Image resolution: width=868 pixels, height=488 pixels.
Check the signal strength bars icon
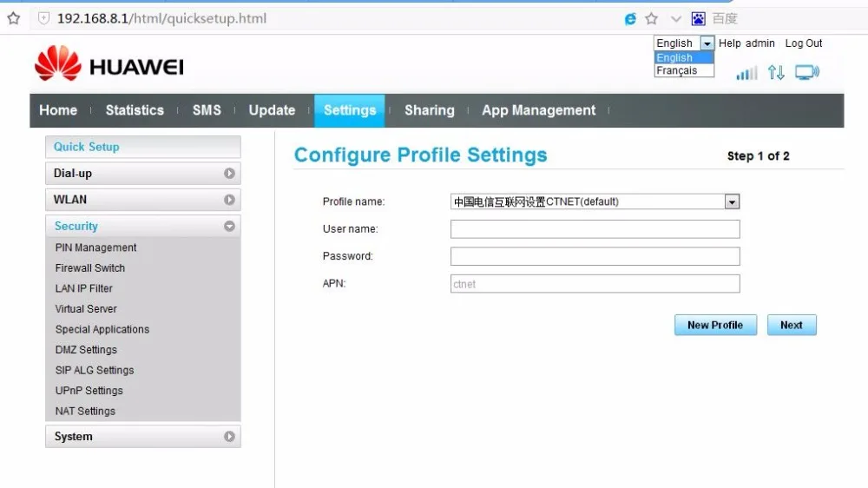(746, 73)
